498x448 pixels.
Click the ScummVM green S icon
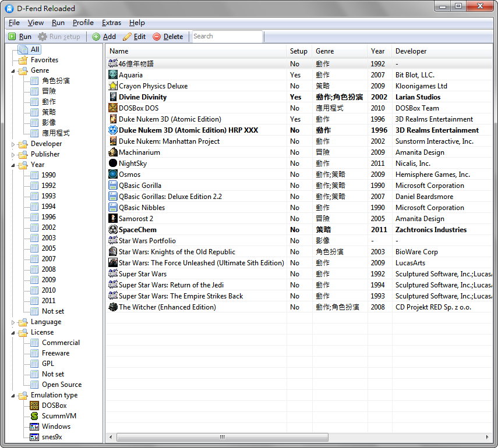tap(34, 416)
